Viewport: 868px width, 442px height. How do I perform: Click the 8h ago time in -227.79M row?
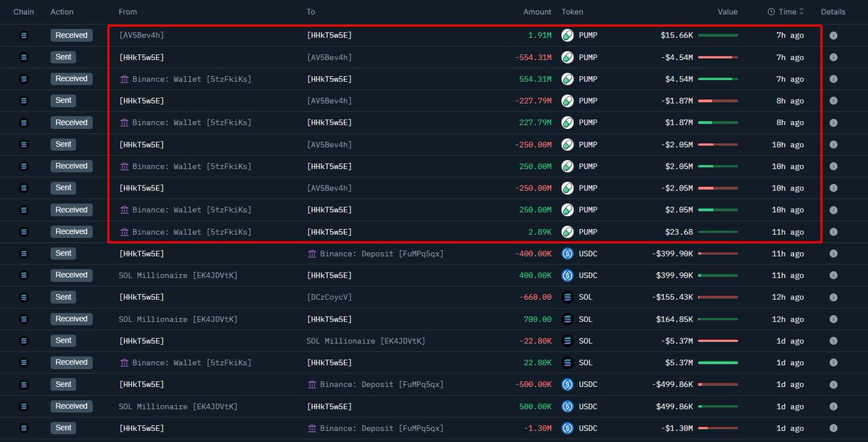click(x=790, y=101)
